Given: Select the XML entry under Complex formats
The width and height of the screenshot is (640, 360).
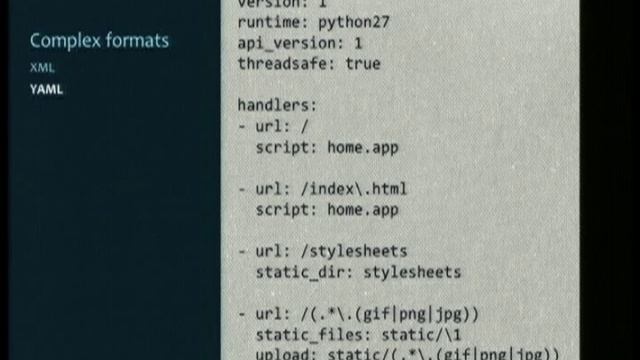Looking at the screenshot, I should click(42, 68).
